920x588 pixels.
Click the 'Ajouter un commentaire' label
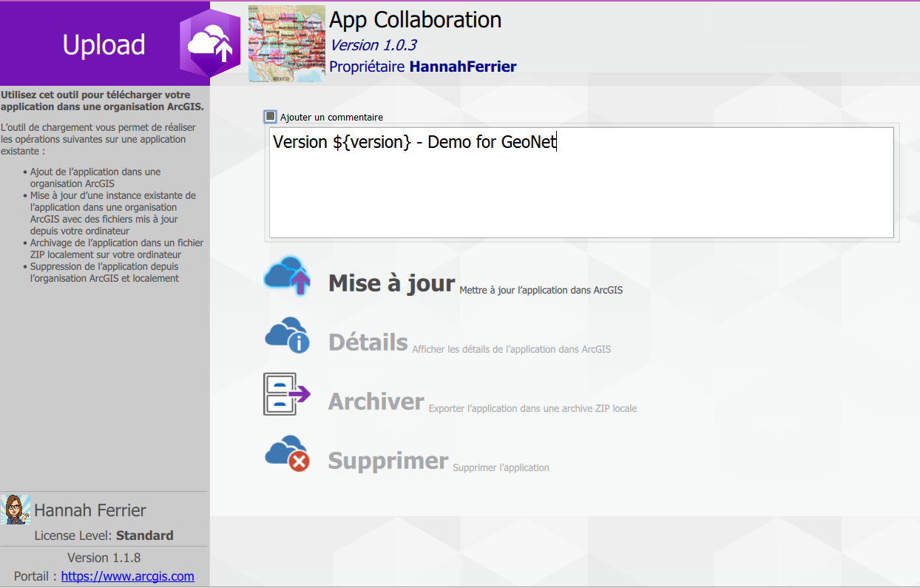click(331, 117)
